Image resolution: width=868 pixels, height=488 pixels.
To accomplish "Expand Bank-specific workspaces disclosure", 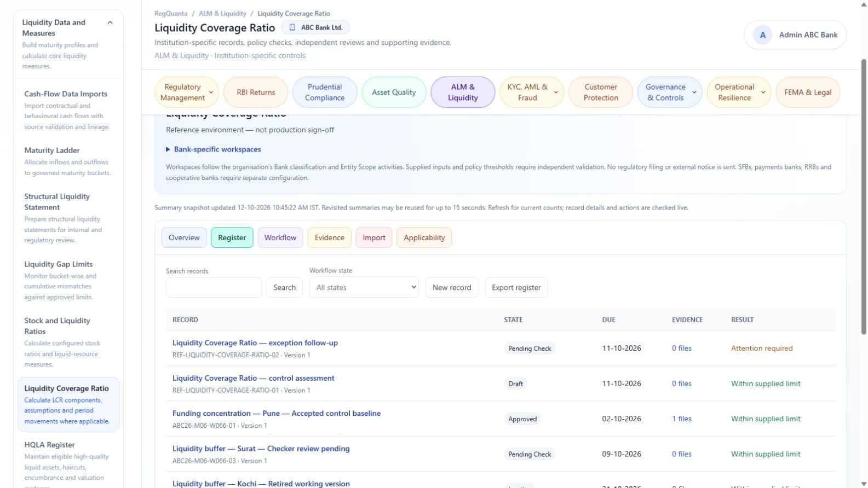I will pyautogui.click(x=214, y=149).
